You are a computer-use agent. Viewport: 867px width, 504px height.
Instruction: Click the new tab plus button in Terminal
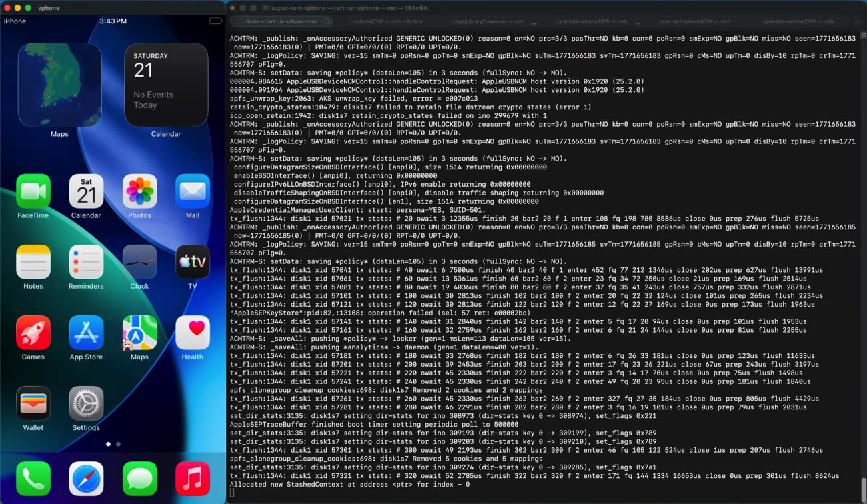click(858, 21)
